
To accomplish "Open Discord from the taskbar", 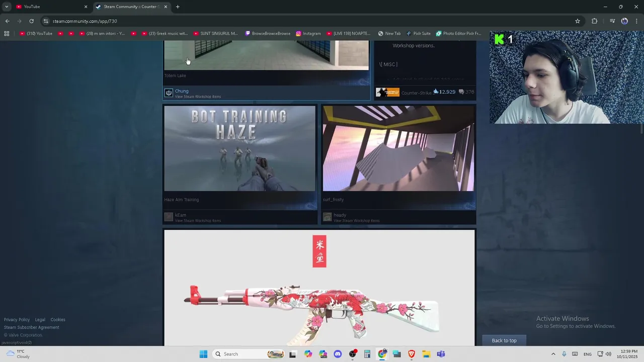I will pos(338,354).
